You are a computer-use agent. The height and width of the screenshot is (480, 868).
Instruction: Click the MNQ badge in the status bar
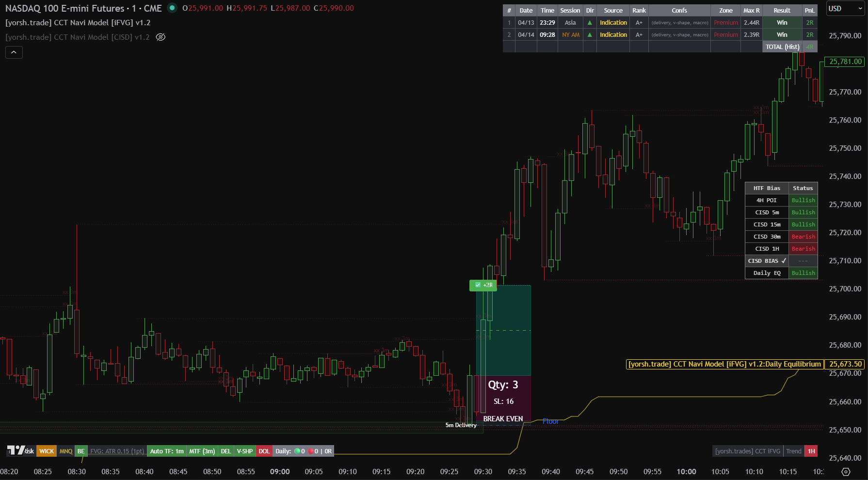point(66,451)
